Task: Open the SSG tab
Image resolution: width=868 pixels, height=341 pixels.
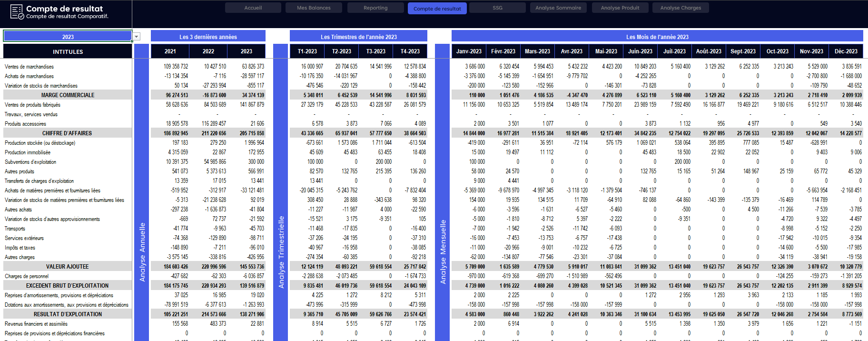Action: click(x=497, y=8)
